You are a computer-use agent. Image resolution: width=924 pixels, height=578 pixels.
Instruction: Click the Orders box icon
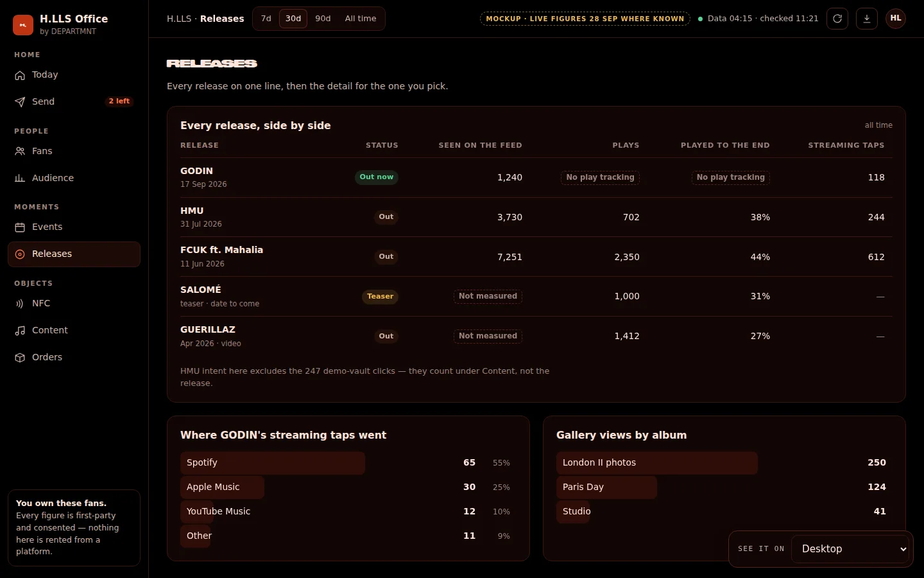[x=20, y=358]
